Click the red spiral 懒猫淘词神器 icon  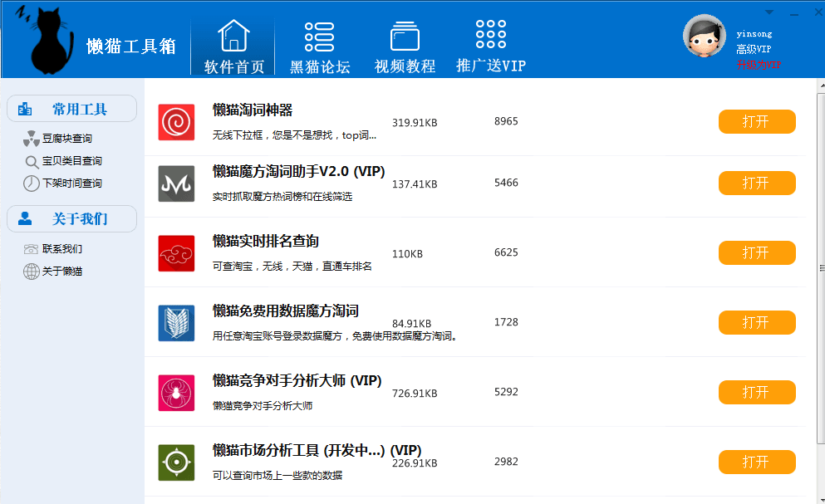tap(176, 122)
